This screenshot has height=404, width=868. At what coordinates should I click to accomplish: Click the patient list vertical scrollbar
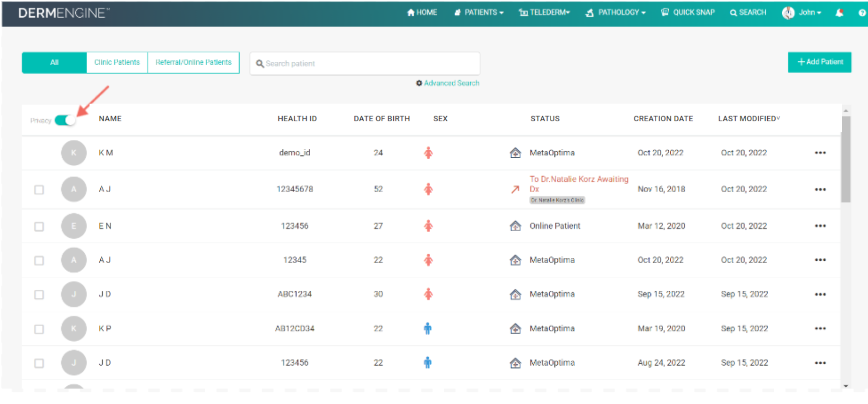[x=846, y=159]
